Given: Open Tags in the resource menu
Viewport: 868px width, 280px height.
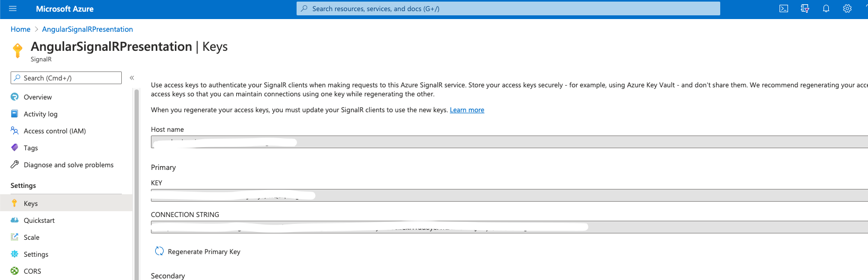Looking at the screenshot, I should click(x=31, y=148).
